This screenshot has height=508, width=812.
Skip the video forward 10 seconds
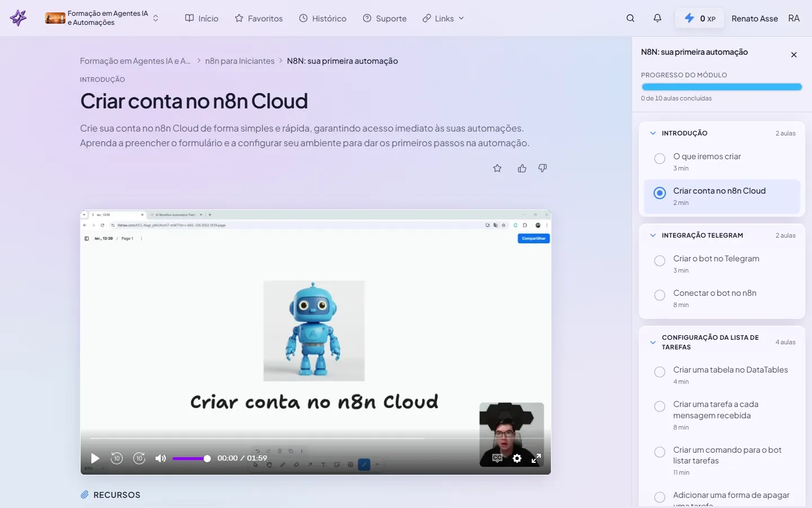(139, 458)
